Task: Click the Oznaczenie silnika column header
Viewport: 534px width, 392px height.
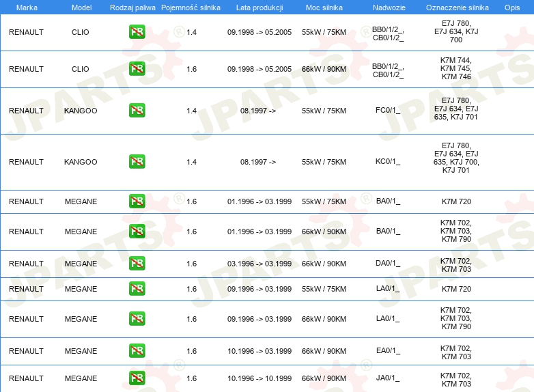Action: (457, 8)
